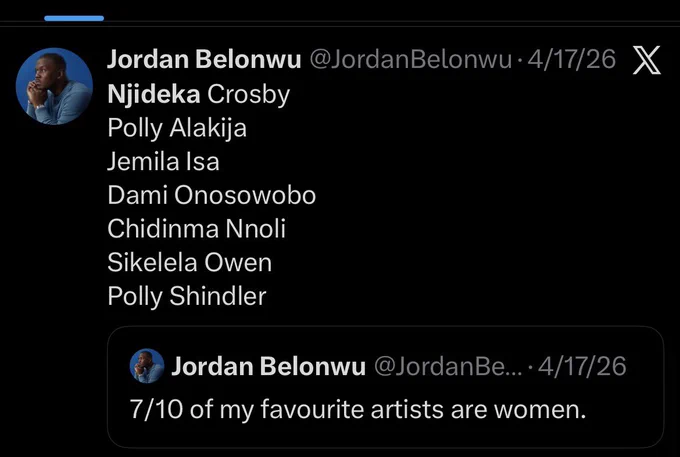680x457 pixels.
Task: Click the Polly Shindler line
Action: click(x=186, y=296)
